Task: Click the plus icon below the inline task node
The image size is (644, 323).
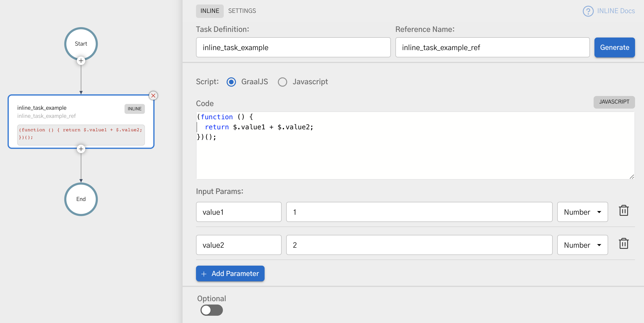Action: pos(81,149)
